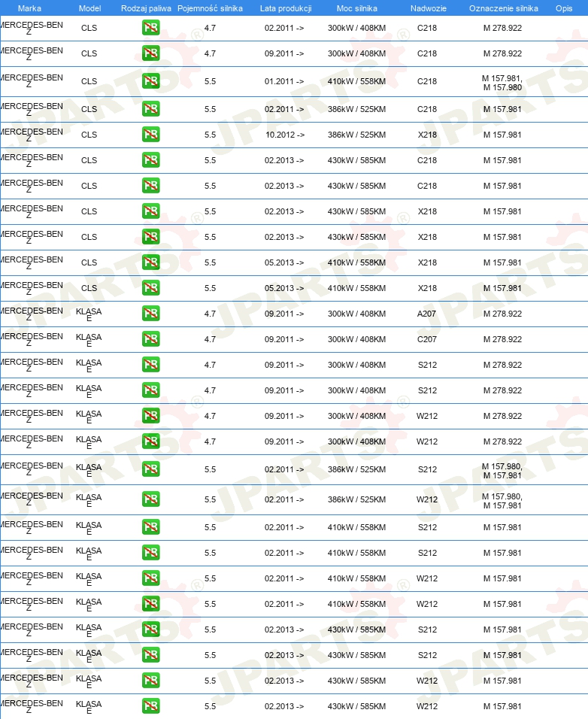This screenshot has height=719, width=588.
Task: Click 4.7 in the A207 row
Action: tap(210, 314)
